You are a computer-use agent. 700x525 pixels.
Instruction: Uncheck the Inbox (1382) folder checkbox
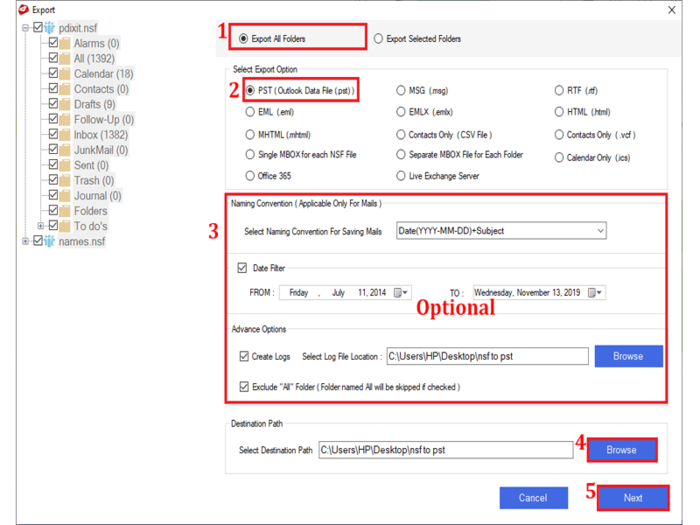[53, 134]
